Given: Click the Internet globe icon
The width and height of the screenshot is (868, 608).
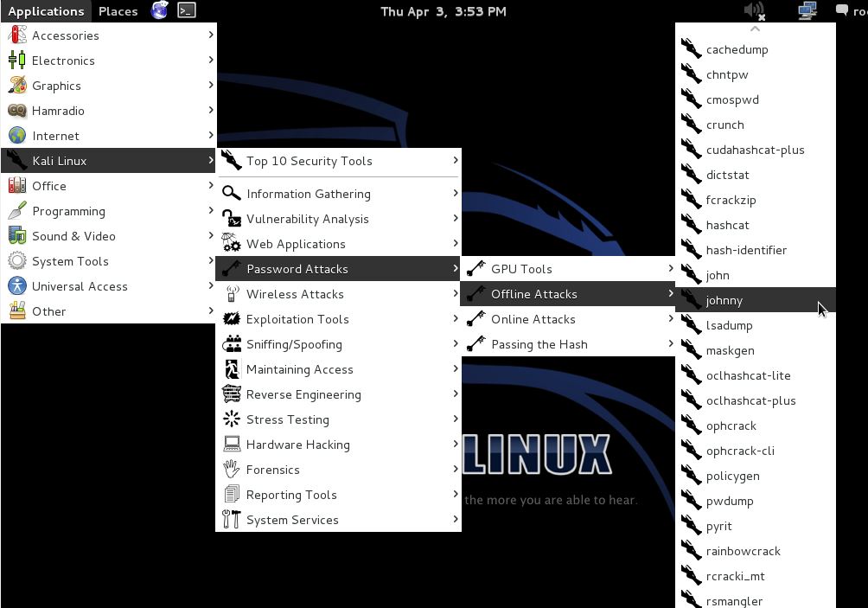Looking at the screenshot, I should pos(17,135).
